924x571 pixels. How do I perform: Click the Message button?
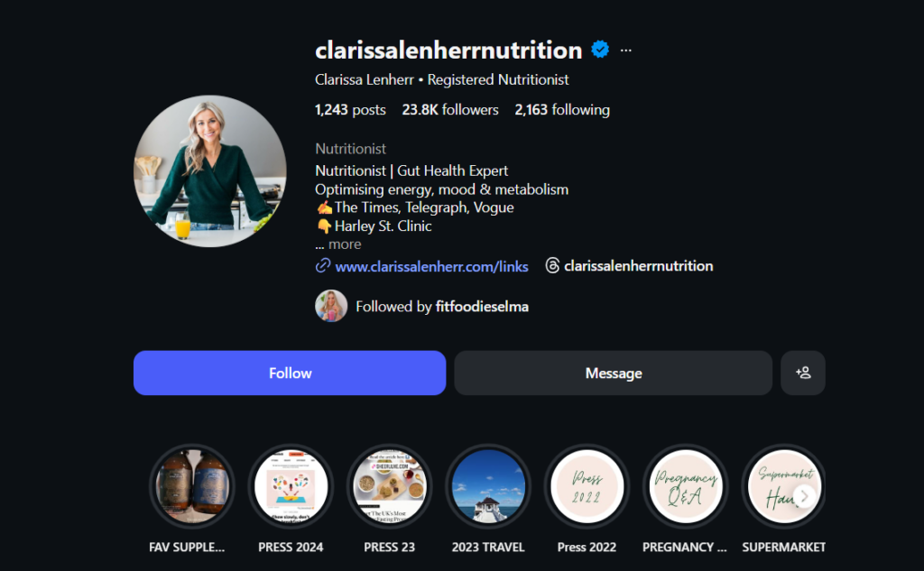[x=614, y=373]
